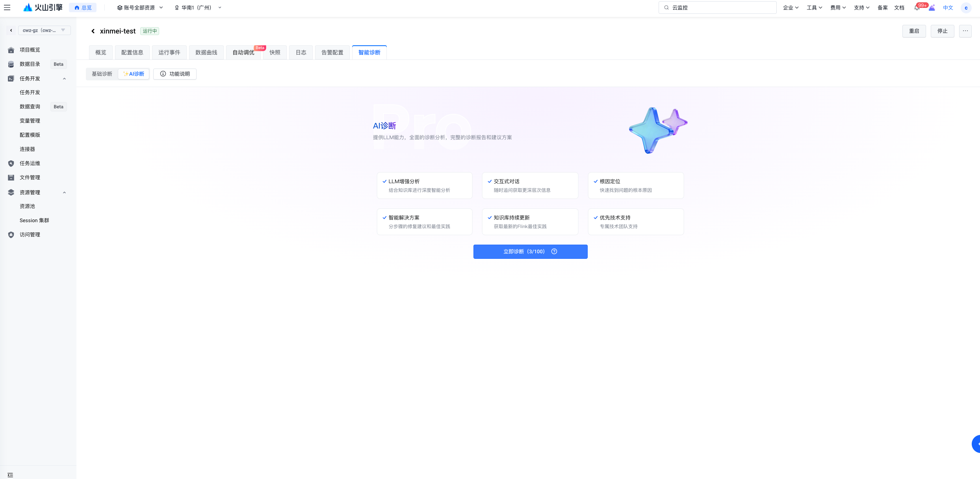Open the cwz-gz project dropdown

pos(44,30)
